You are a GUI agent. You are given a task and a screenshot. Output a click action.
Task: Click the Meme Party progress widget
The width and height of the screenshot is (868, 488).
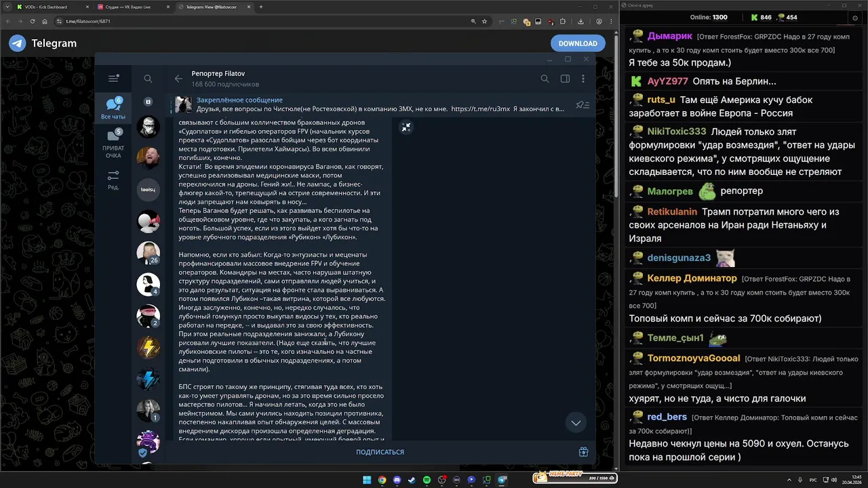575,477
